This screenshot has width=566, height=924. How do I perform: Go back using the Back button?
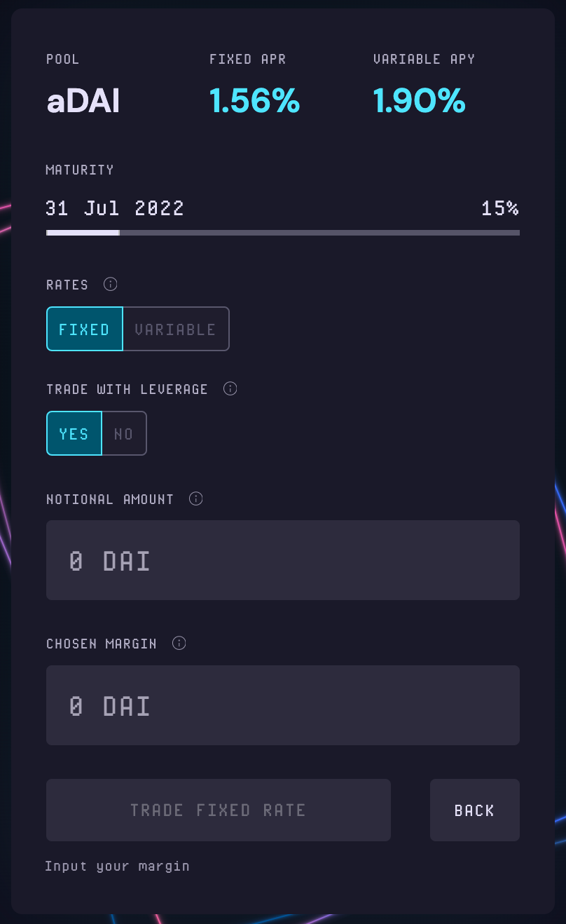point(474,810)
